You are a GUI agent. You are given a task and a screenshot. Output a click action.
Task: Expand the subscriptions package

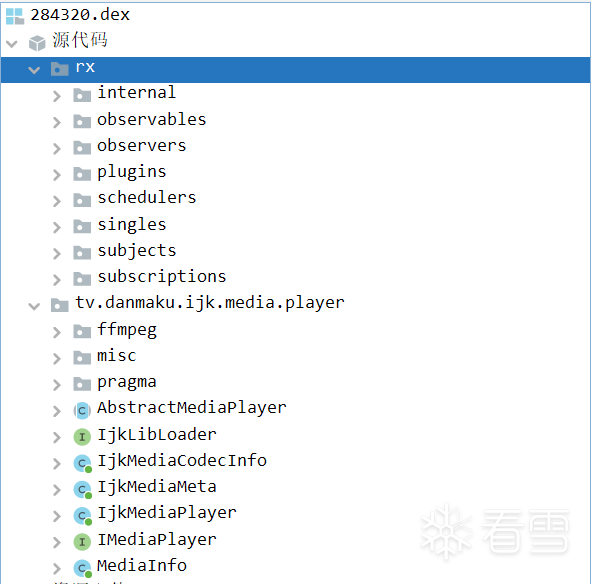(57, 280)
